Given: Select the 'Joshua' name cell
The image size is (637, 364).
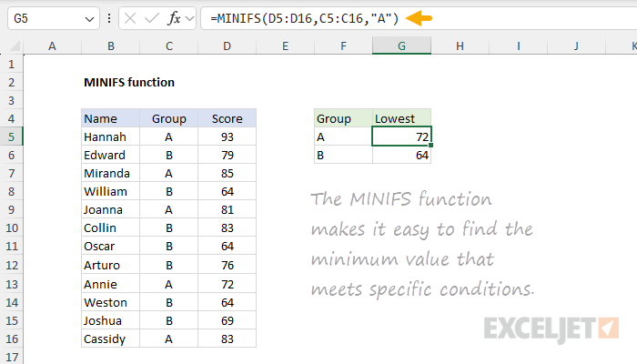Looking at the screenshot, I should click(110, 321).
